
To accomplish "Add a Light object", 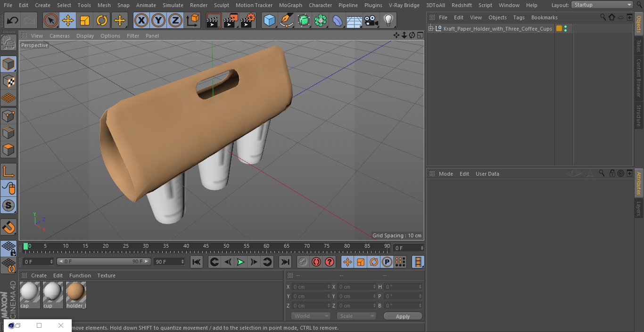I will tap(388, 20).
